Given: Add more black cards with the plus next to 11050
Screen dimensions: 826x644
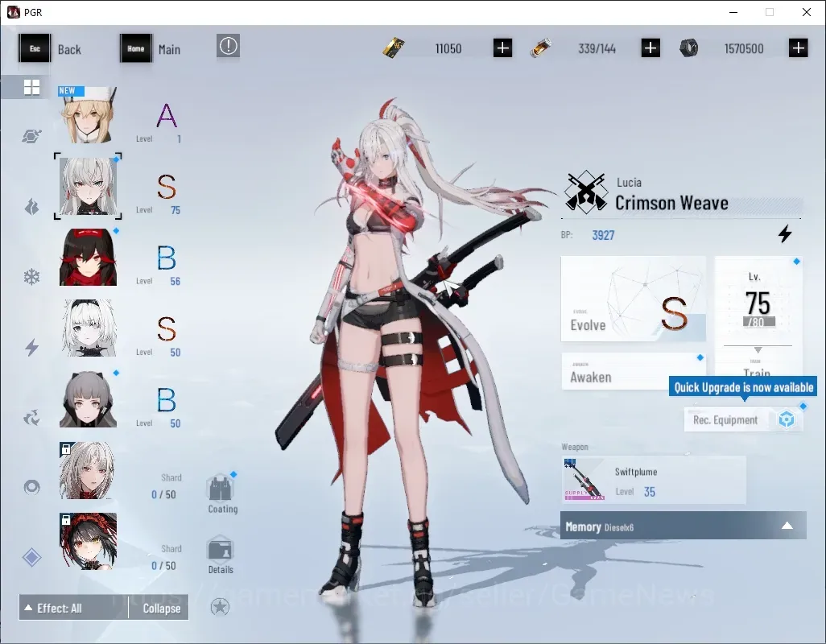Looking at the screenshot, I should pos(502,48).
